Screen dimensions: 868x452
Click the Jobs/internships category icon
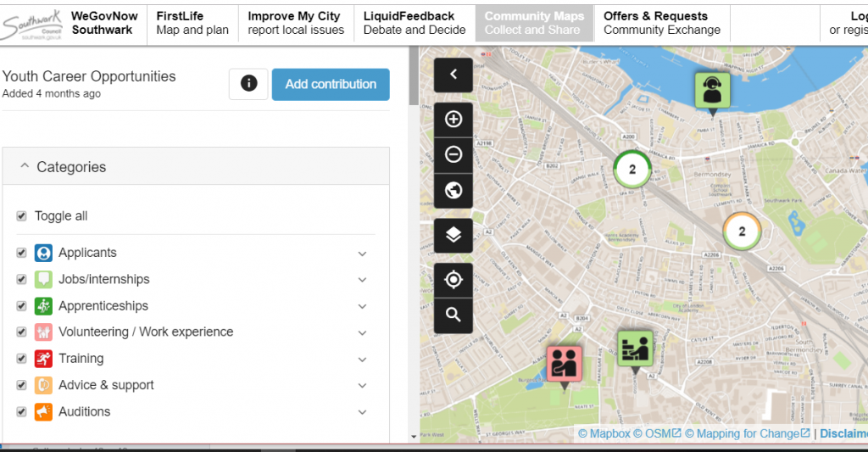[43, 279]
